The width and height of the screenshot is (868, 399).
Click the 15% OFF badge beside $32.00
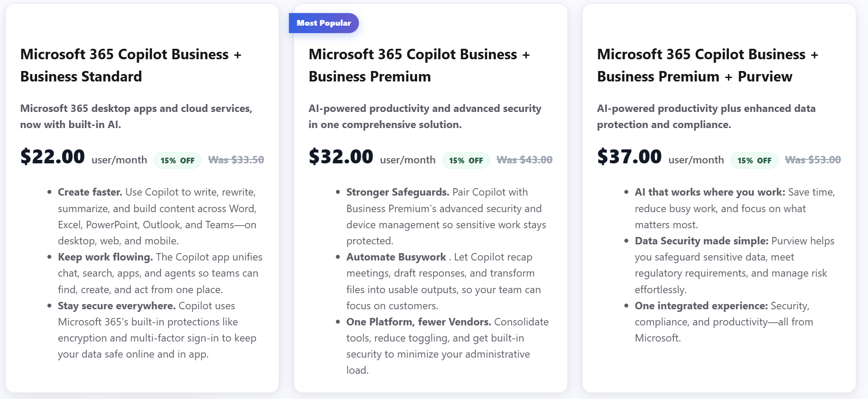point(466,160)
